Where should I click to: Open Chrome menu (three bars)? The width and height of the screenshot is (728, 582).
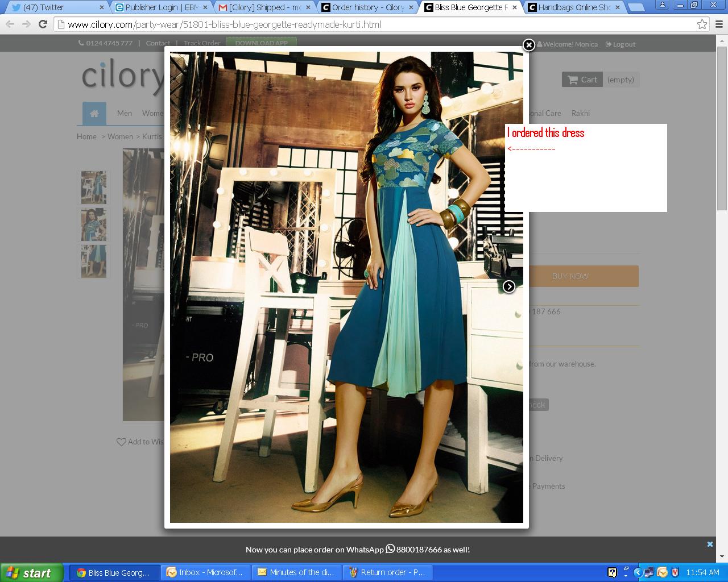pyautogui.click(x=719, y=24)
